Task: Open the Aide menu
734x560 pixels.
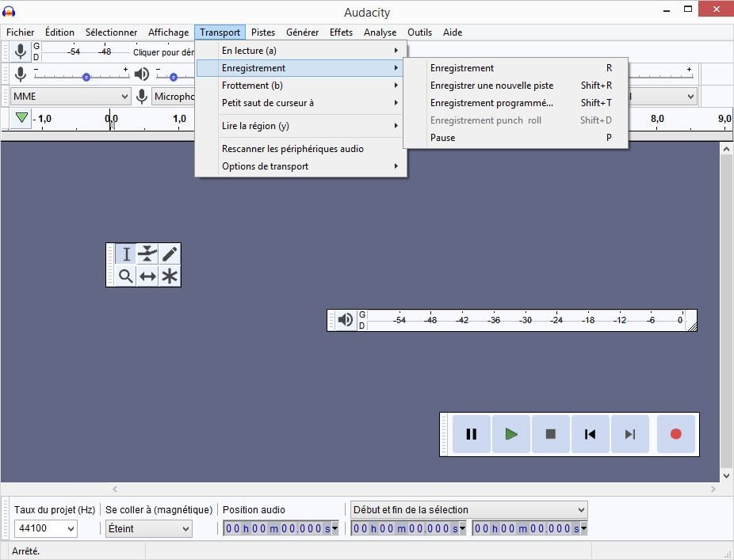Action: 453,32
